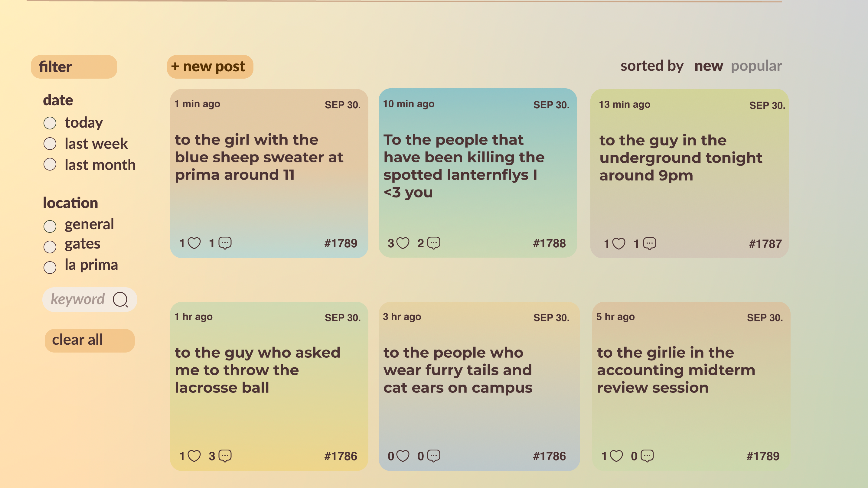The width and height of the screenshot is (868, 488).
Task: Select the today date filter
Action: click(50, 123)
